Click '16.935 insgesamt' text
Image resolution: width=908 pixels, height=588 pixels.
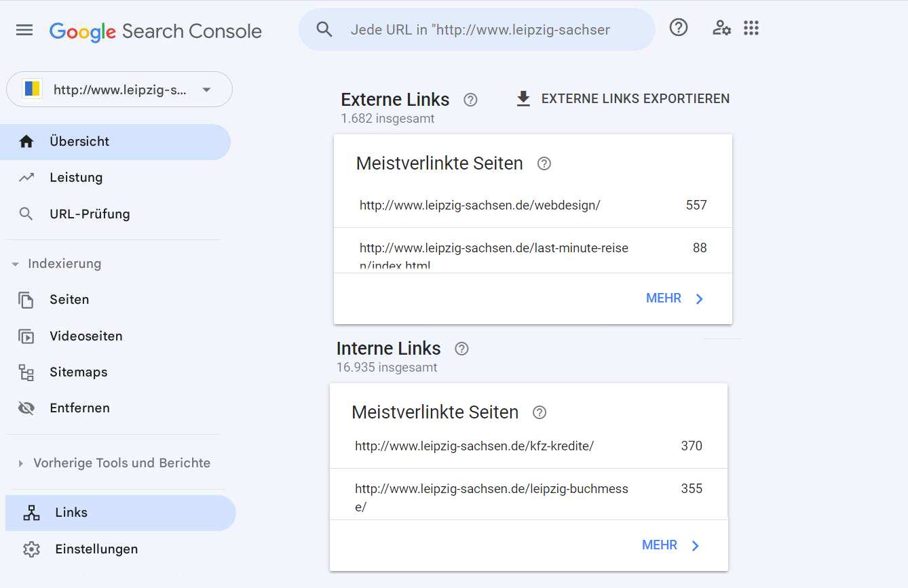pos(387,368)
